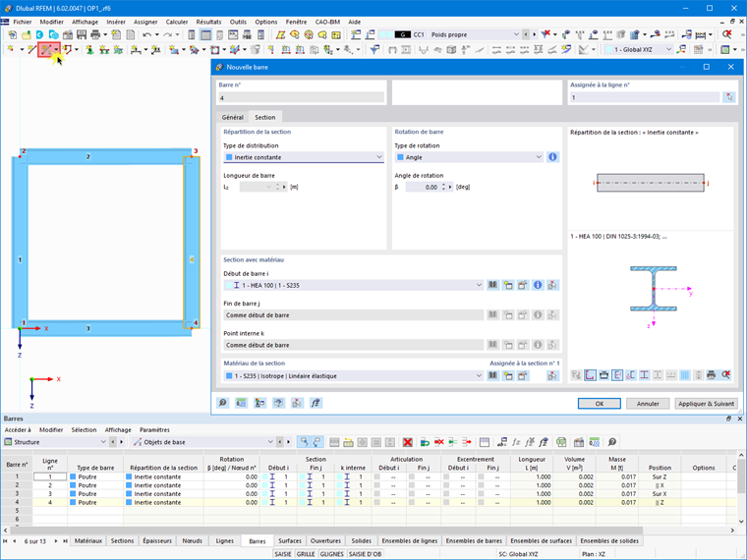Click the I-section view icon under preview
Viewport: 747px width, 560px height.
(644, 375)
